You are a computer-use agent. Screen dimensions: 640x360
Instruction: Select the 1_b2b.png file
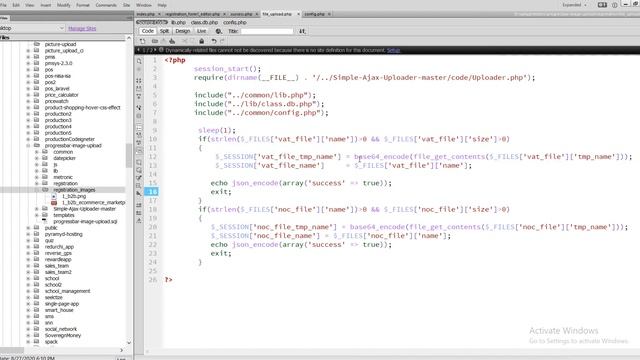tap(74, 196)
